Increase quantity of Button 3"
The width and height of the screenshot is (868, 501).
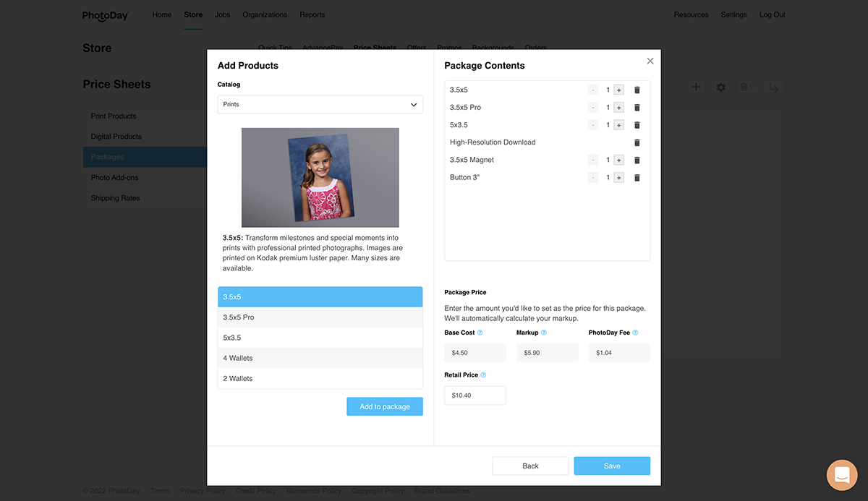point(618,177)
